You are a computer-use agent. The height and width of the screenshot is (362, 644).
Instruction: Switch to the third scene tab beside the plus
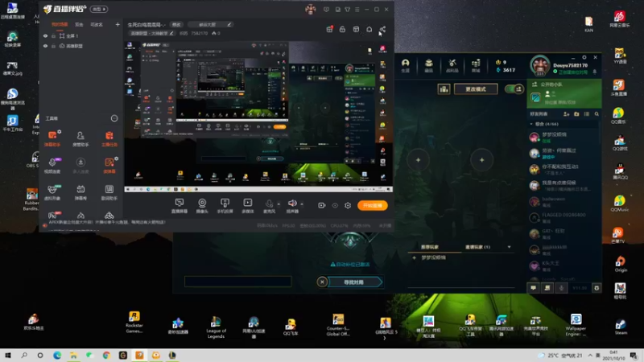click(x=97, y=25)
